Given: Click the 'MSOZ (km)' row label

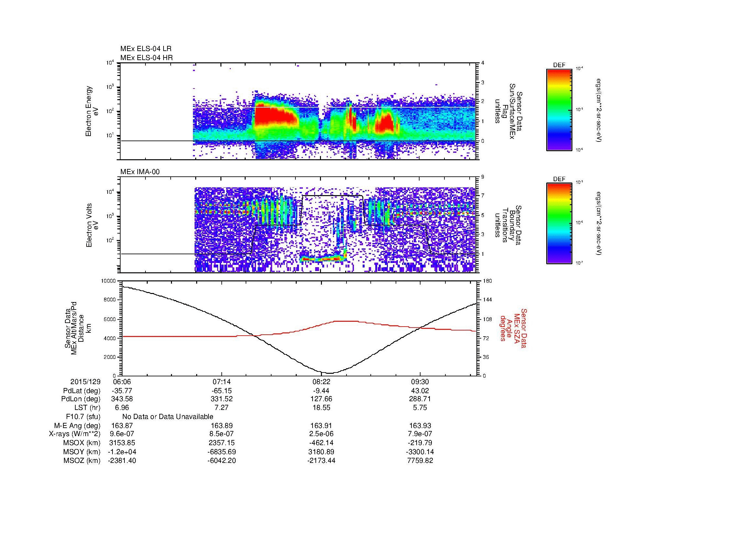Looking at the screenshot, I should tap(82, 461).
